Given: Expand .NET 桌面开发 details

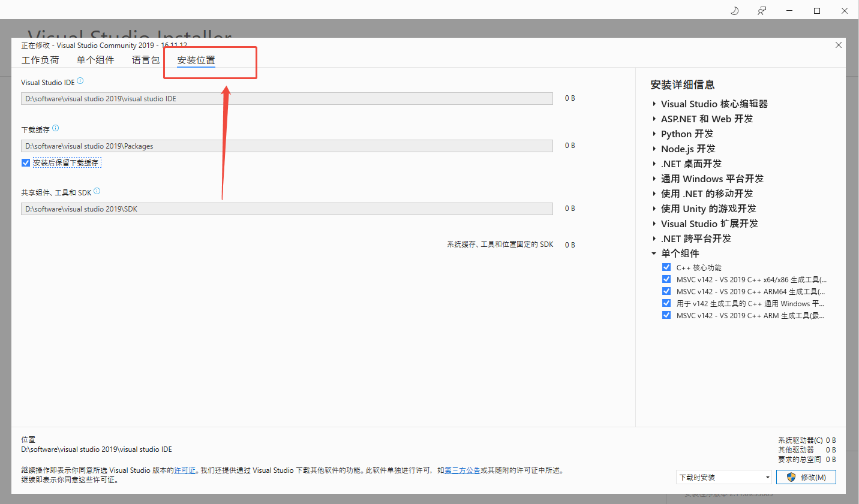Looking at the screenshot, I should coord(654,164).
